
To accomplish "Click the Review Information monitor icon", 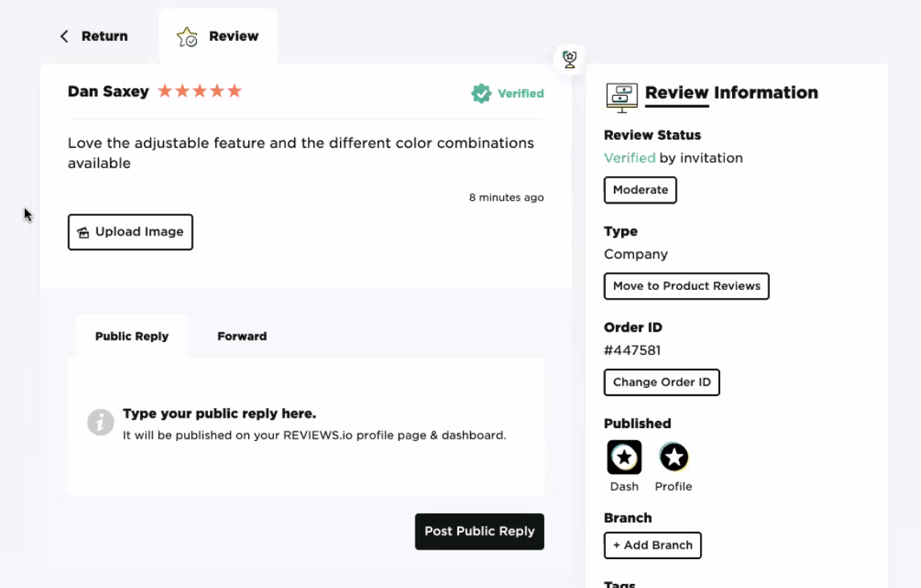I will [x=621, y=97].
